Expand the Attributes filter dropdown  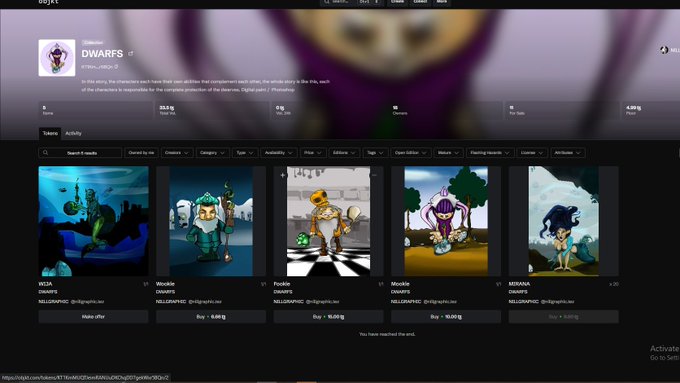point(568,153)
